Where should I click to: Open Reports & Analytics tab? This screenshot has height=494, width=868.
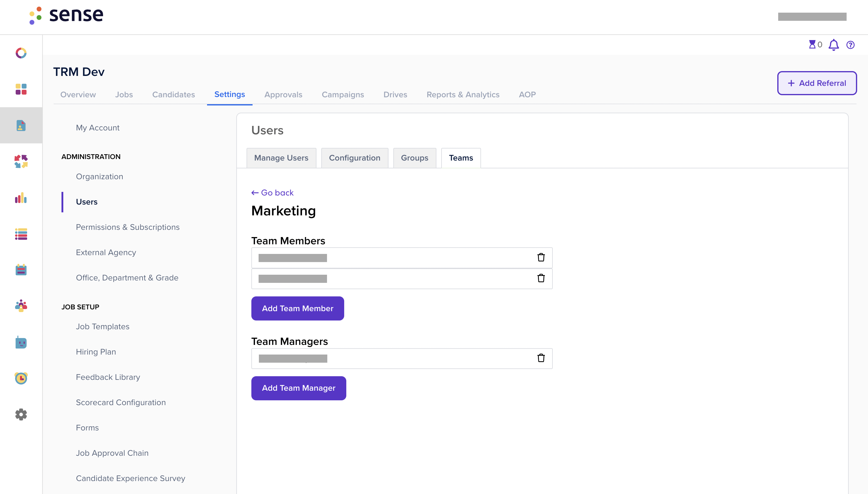[x=463, y=95]
